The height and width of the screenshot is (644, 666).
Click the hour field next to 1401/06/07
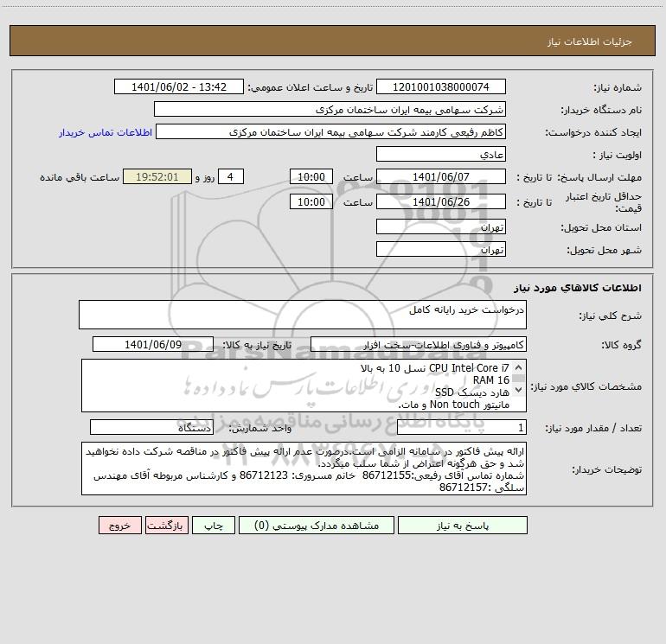311,176
